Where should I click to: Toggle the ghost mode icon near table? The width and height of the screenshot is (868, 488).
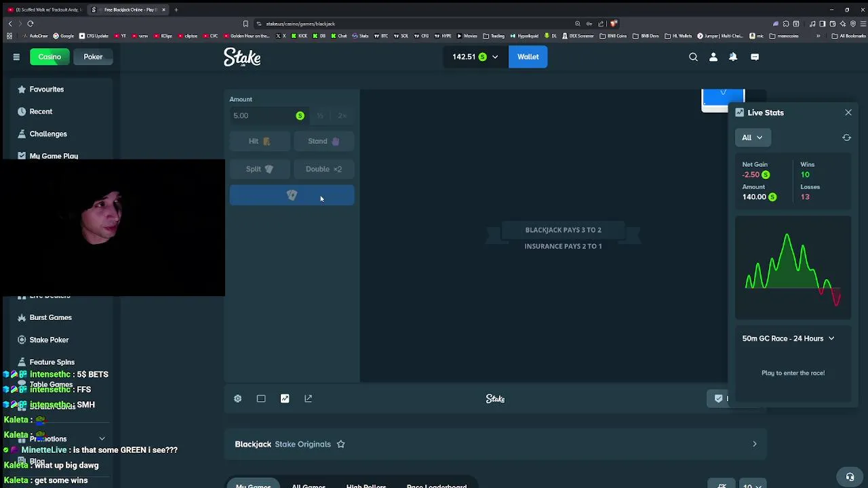[722, 485]
